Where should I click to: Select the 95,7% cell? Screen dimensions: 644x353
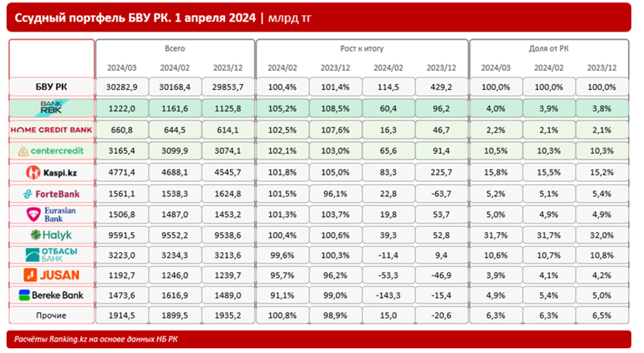coord(282,275)
